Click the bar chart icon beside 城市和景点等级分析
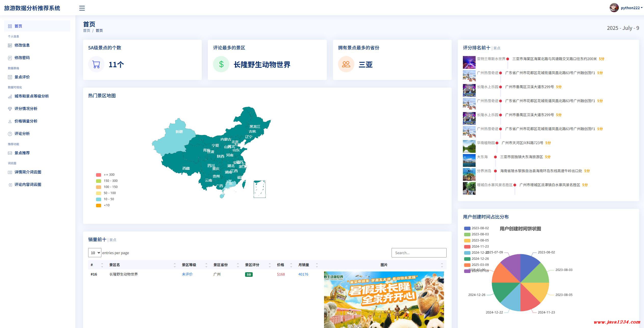This screenshot has width=644, height=328. pyautogui.click(x=10, y=97)
